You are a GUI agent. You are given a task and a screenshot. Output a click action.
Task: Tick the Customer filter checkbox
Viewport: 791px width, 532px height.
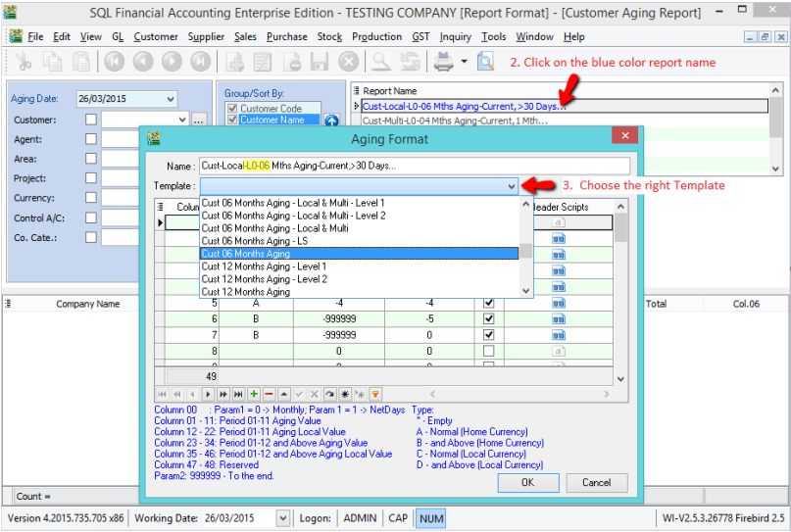(91, 121)
